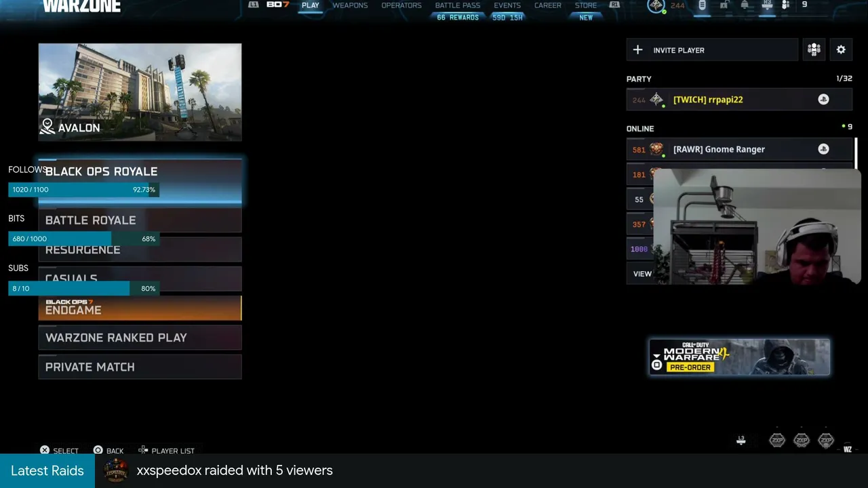Screen dimensions: 868x488
Task: Click the Invite Player button
Action: pos(712,50)
